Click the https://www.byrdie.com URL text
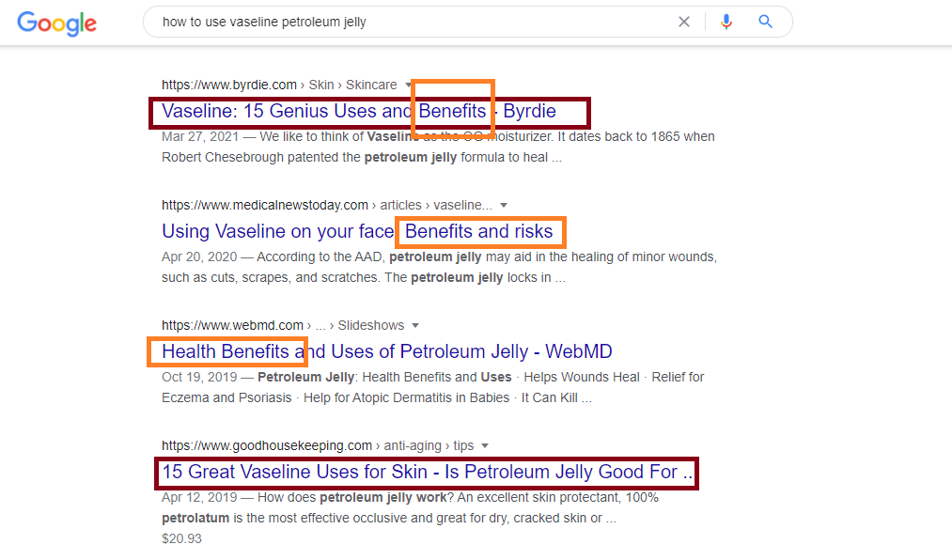The width and height of the screenshot is (952, 560). coord(229,85)
